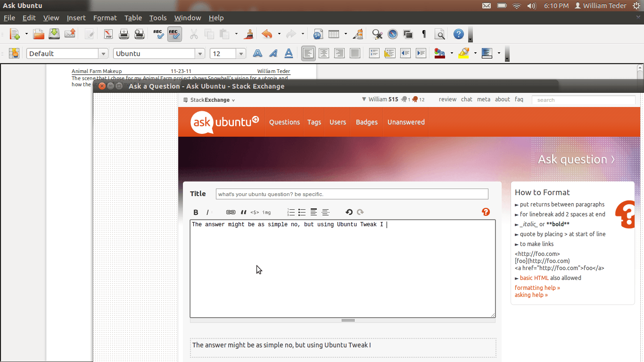Select the Format Paintbrush tool
Screen dimensions: 644x362
[249, 34]
